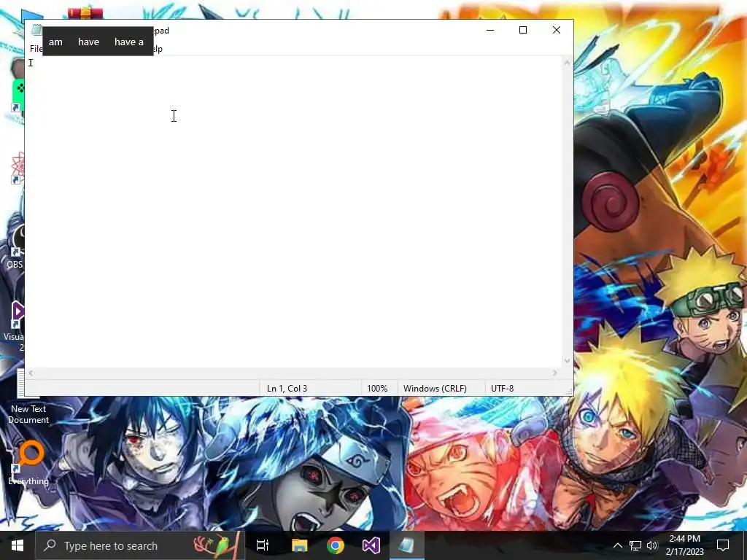Screen dimensions: 747x560
Task: Select the Everything desktop shortcut
Action: (x=28, y=462)
